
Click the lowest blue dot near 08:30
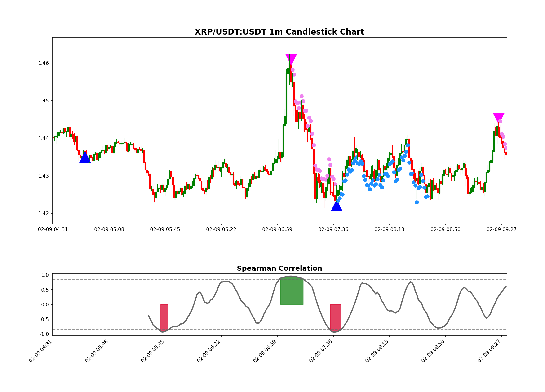[x=417, y=203]
